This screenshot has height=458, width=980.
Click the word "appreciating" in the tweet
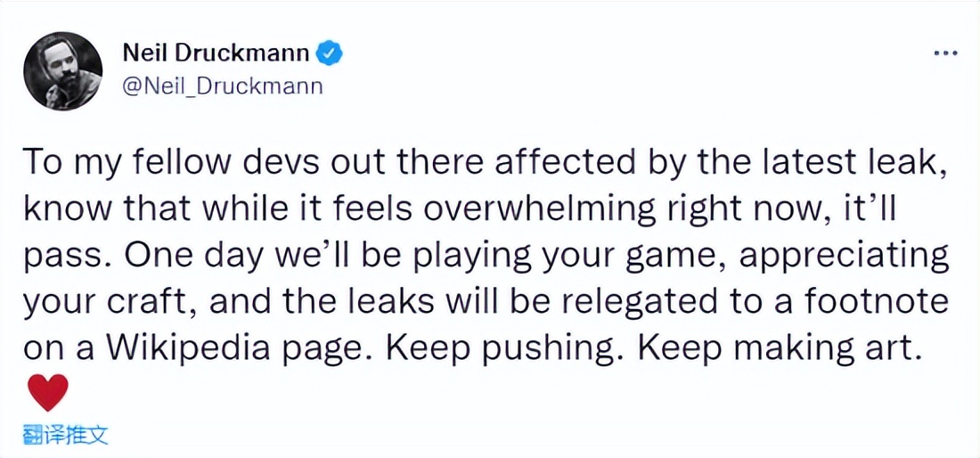[x=845, y=257]
